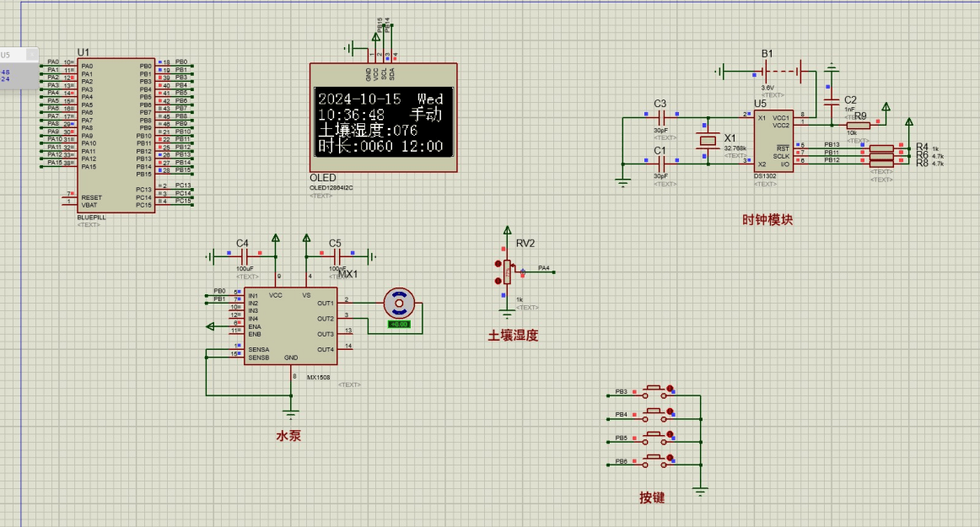Click the C4 capacitor symbol
Image resolution: width=980 pixels, height=527 pixels.
[245, 256]
